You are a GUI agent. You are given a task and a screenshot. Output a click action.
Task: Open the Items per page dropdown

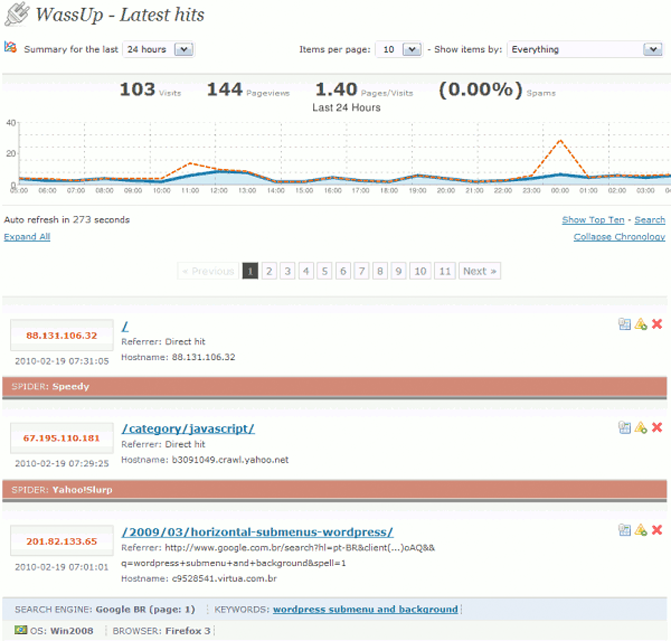[x=396, y=49]
